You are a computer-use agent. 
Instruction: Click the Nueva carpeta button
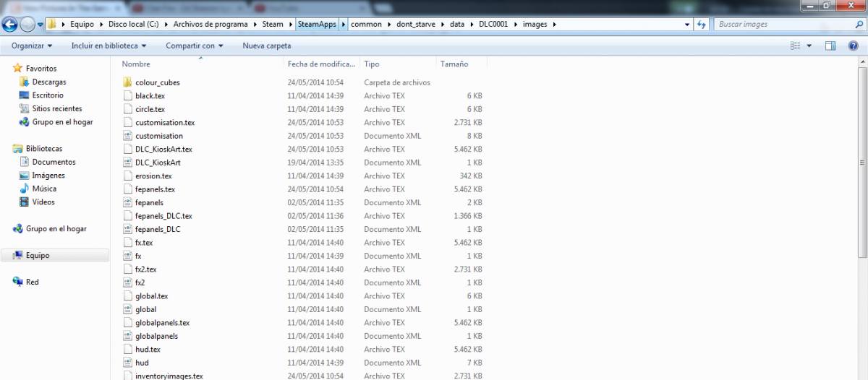pyautogui.click(x=267, y=46)
